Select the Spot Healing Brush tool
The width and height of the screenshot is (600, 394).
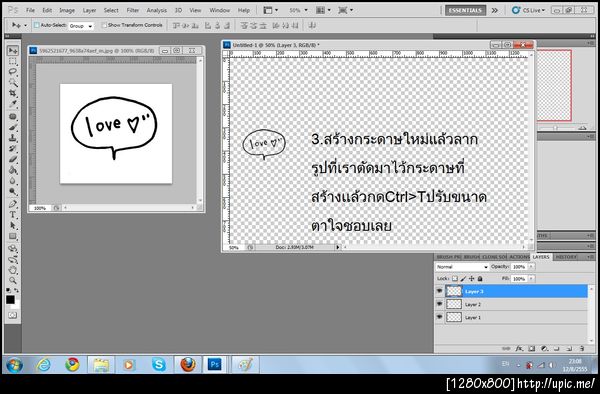13,117
